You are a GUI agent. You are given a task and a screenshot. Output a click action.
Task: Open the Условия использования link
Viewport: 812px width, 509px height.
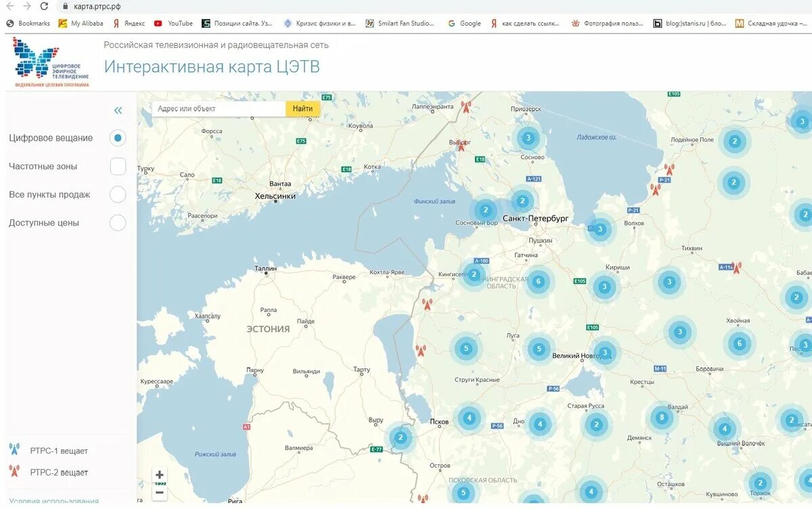(54, 502)
